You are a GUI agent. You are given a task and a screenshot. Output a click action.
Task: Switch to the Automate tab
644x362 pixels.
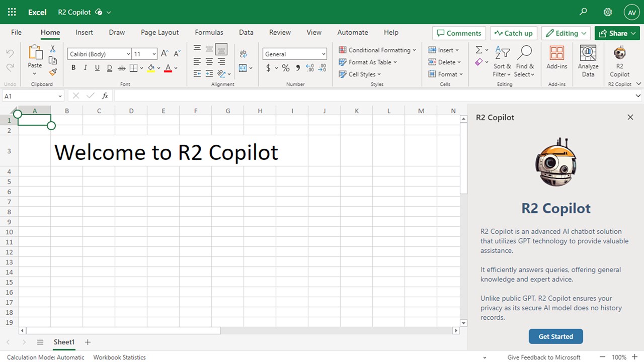(352, 32)
